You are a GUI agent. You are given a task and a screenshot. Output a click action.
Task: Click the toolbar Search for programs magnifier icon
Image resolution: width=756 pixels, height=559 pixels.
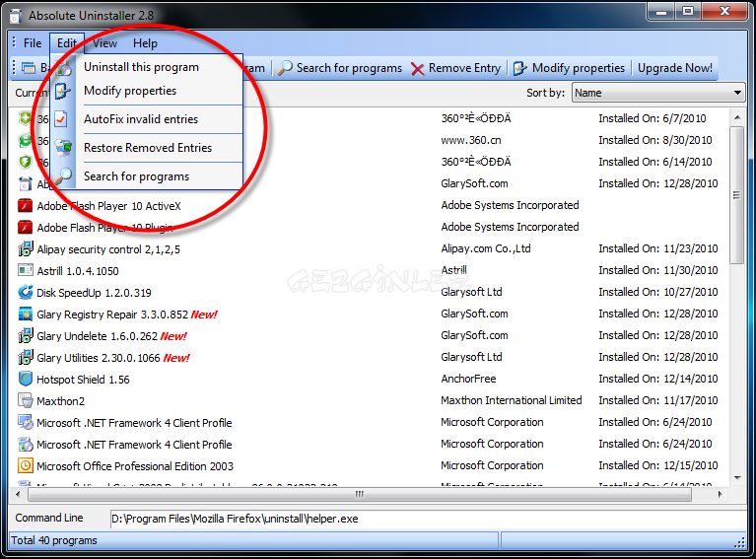[285, 68]
